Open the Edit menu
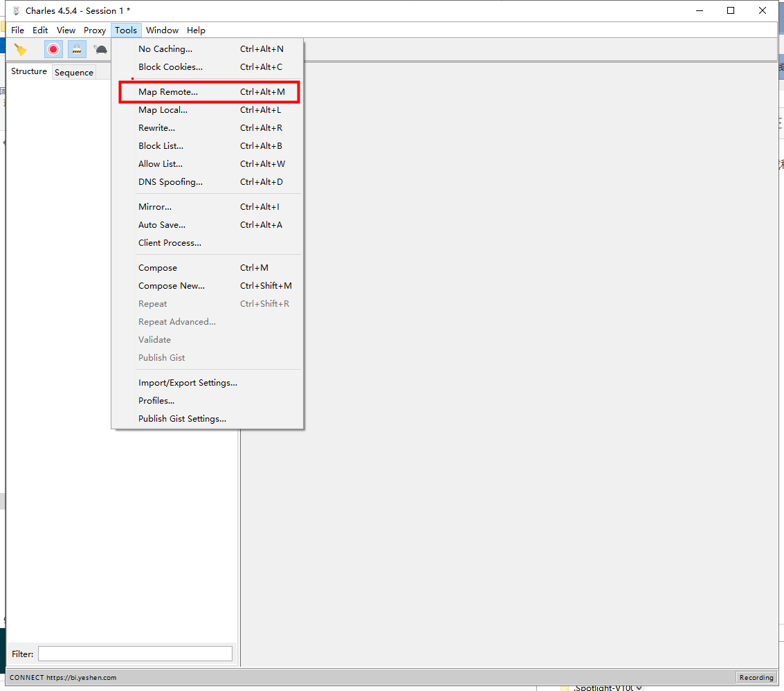This screenshot has height=691, width=784. point(40,30)
